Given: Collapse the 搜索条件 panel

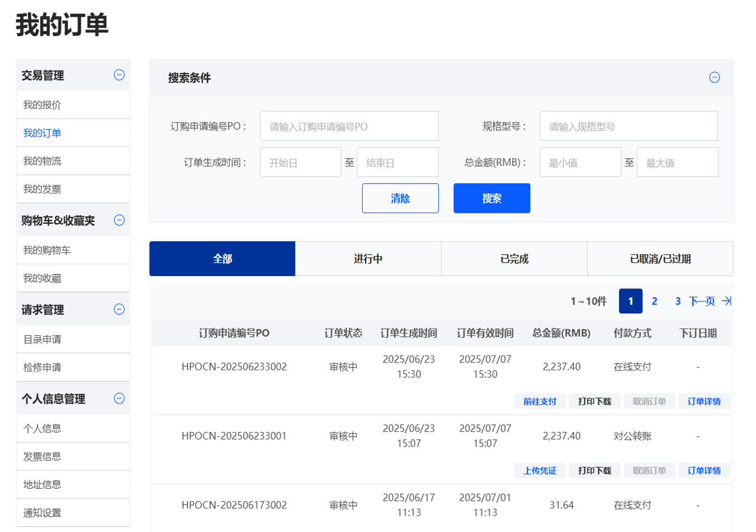Looking at the screenshot, I should pyautogui.click(x=715, y=78).
